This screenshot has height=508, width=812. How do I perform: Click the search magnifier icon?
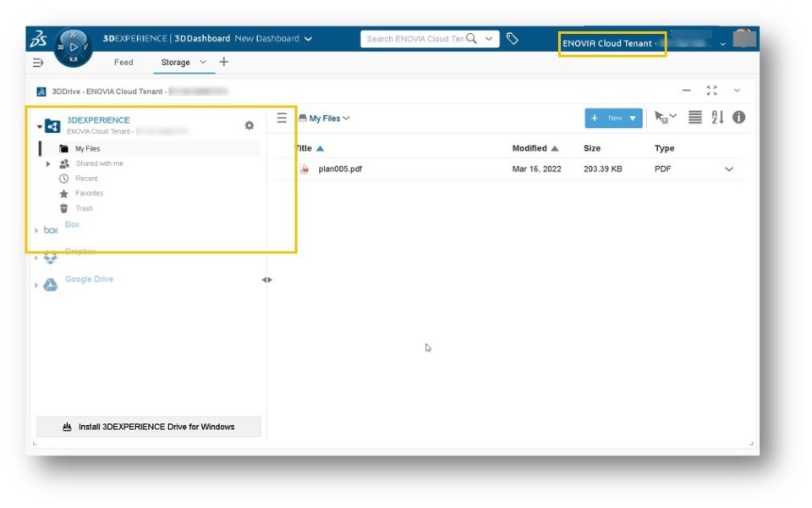pyautogui.click(x=471, y=38)
